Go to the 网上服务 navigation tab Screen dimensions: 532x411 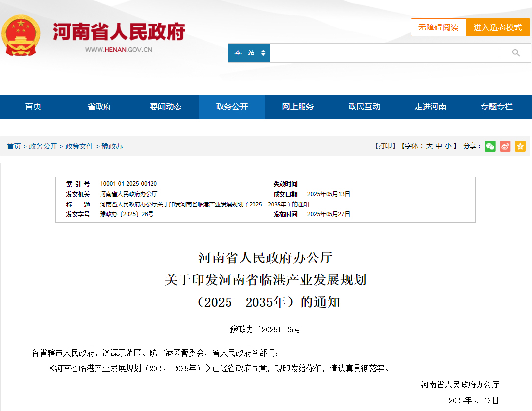298,107
